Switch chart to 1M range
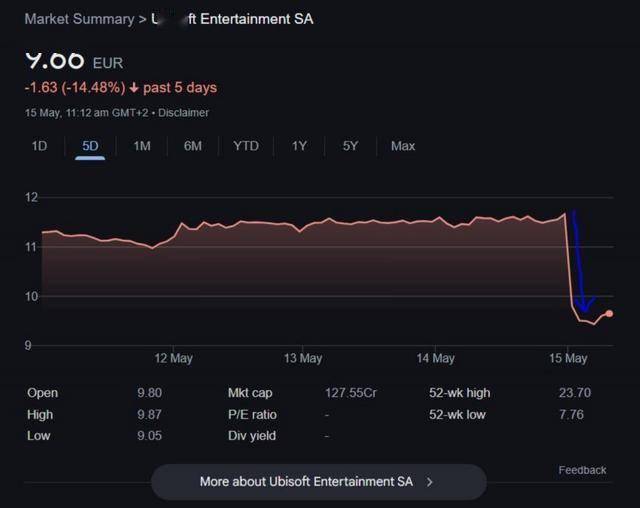The height and width of the screenshot is (508, 640). [x=142, y=146]
